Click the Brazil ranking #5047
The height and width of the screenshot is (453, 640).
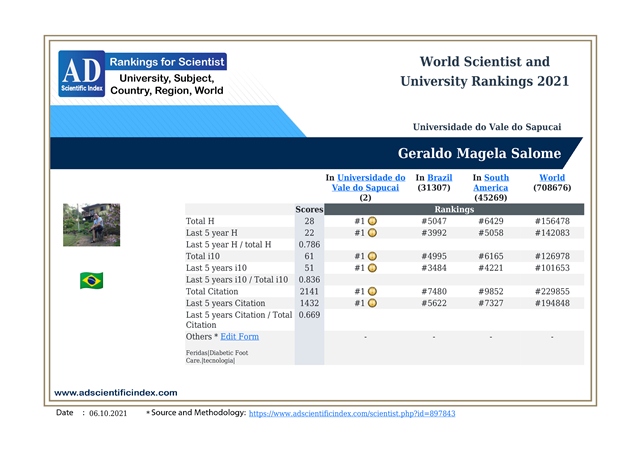[x=434, y=221]
